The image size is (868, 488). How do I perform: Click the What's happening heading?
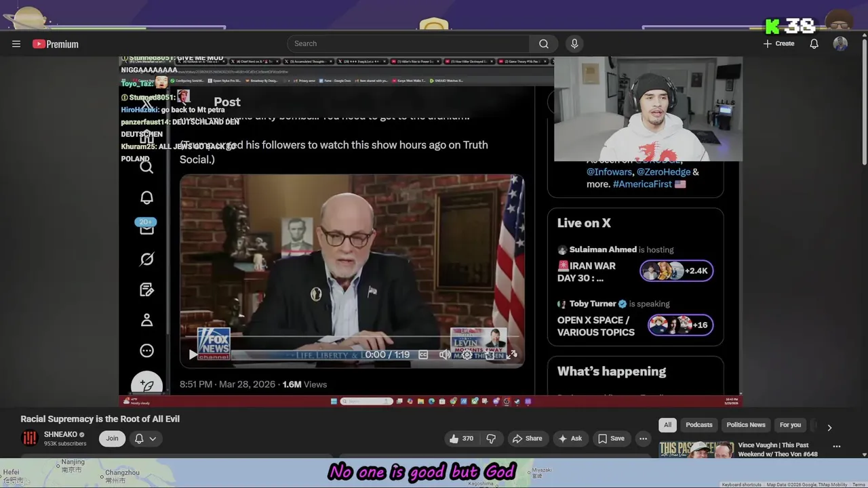612,371
